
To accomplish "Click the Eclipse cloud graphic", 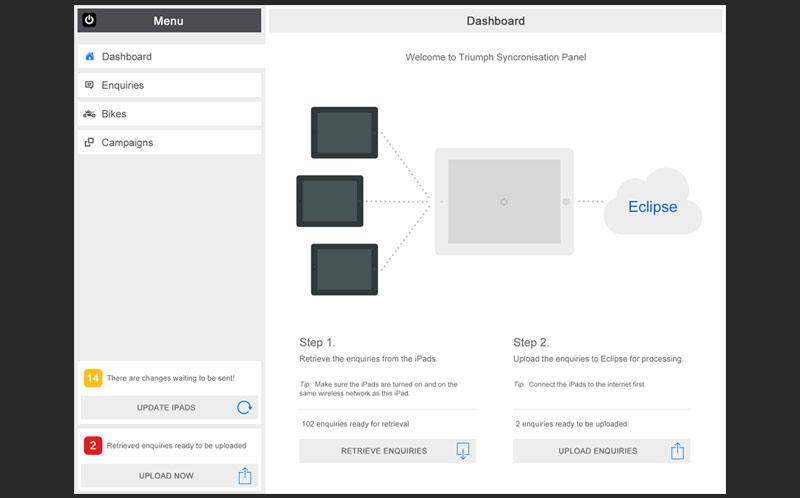I will coord(654,205).
